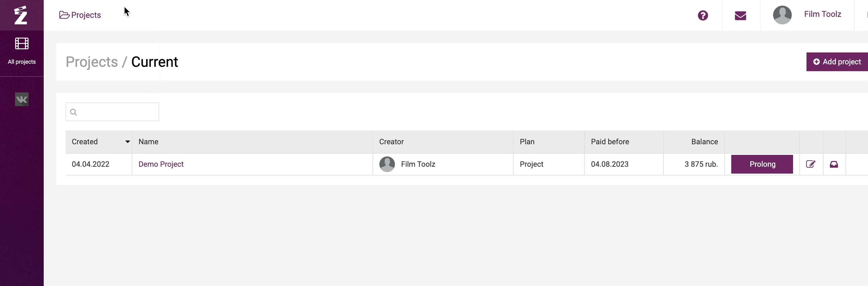
Task: Click the user avatar in top bar
Action: pyautogui.click(x=782, y=15)
